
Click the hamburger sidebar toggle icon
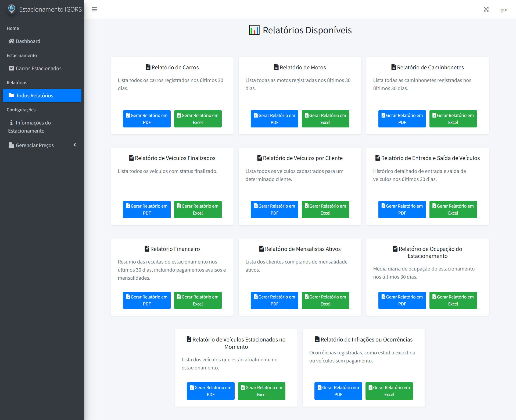click(x=94, y=9)
